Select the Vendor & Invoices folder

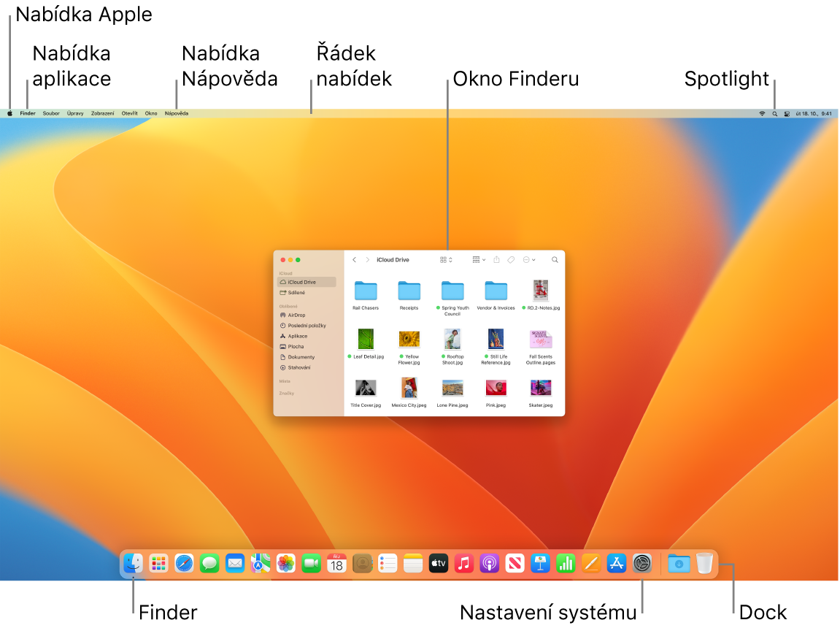[x=496, y=291]
